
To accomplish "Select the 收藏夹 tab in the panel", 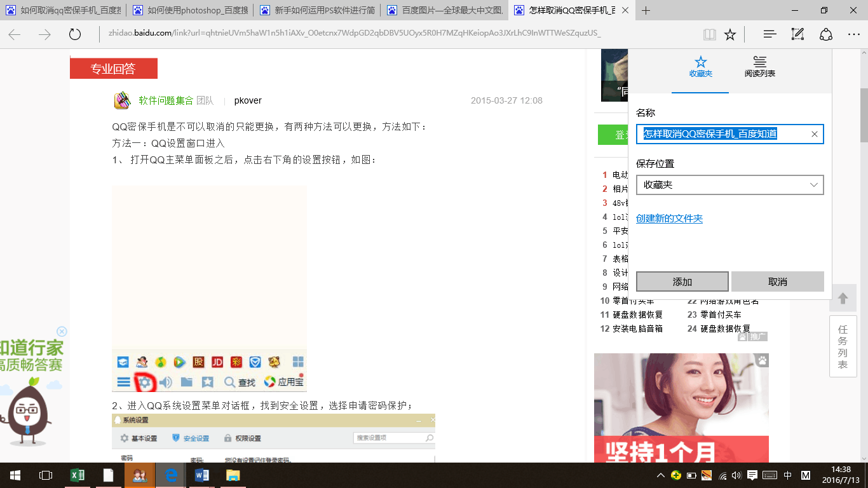I will point(700,67).
